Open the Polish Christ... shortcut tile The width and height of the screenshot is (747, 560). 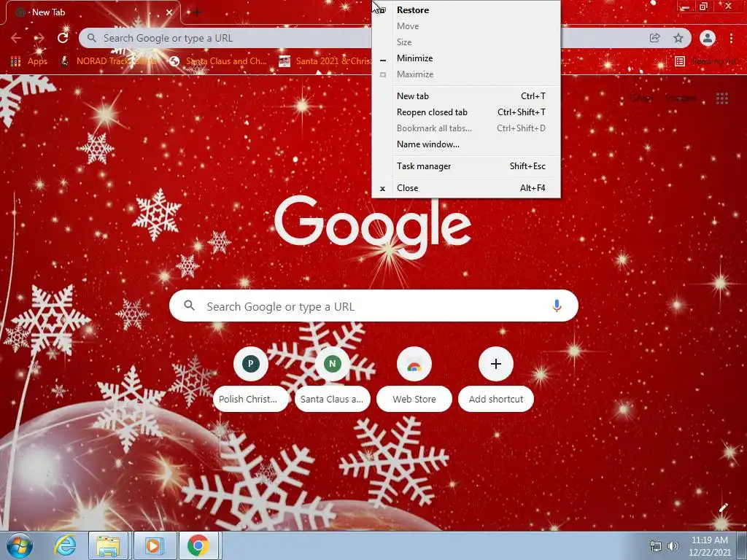[x=251, y=379]
